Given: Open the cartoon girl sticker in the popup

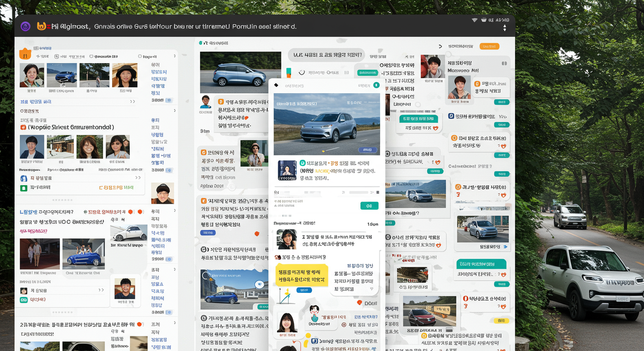Looking at the screenshot, I should tap(314, 313).
